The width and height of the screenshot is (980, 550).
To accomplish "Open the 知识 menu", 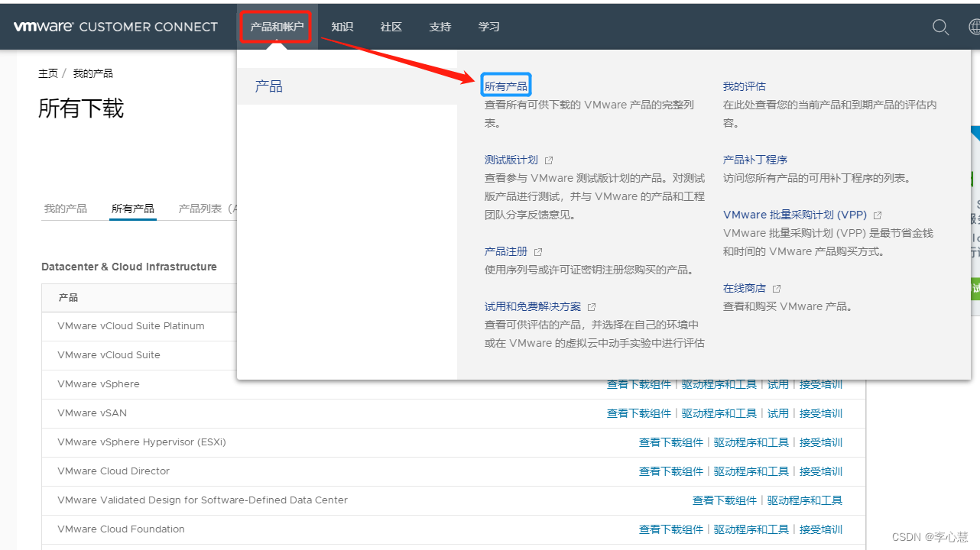I will coord(342,27).
